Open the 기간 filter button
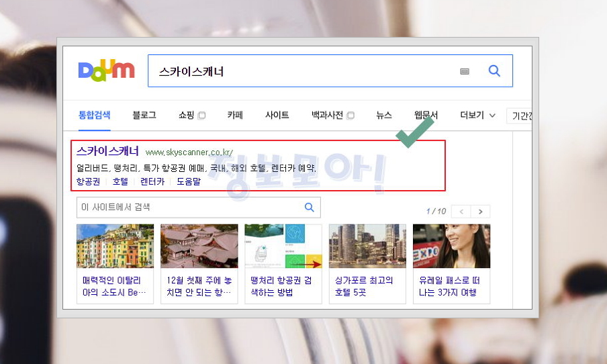Viewport: 607px width, 364px height. [x=520, y=116]
